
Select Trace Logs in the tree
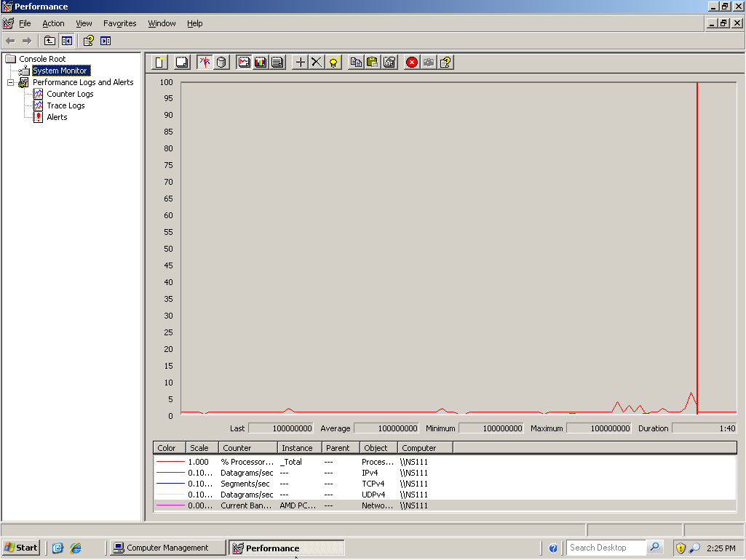[66, 105]
